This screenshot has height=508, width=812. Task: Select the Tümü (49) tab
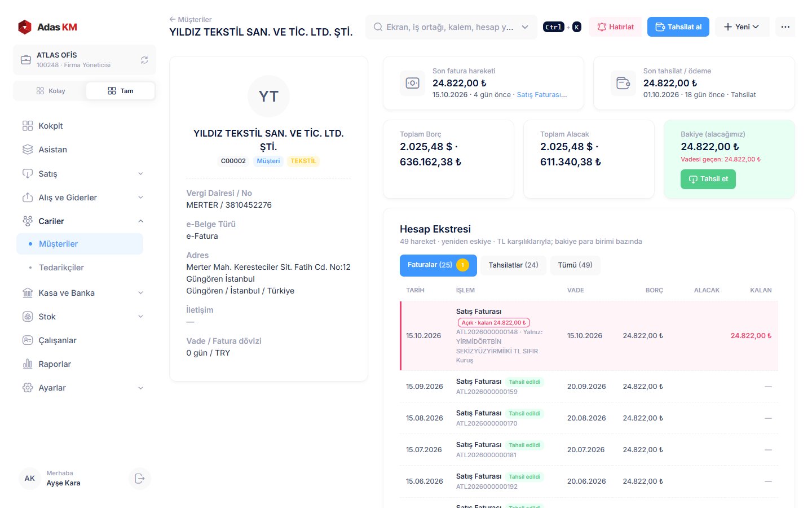pyautogui.click(x=575, y=265)
